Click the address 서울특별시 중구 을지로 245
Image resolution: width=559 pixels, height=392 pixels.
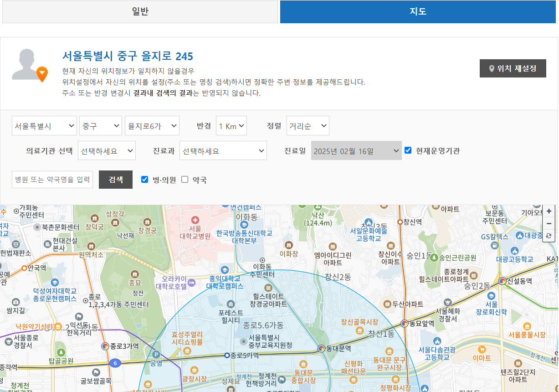[x=128, y=57]
